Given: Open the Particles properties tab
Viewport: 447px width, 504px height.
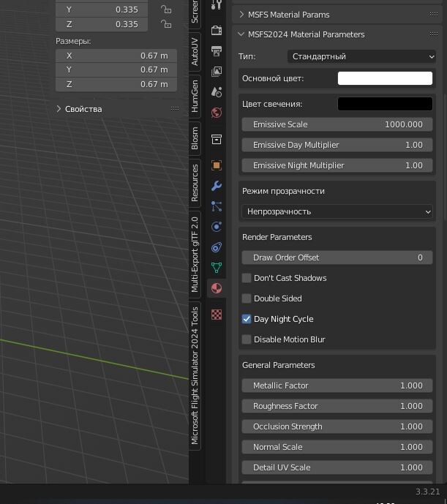Looking at the screenshot, I should 217,206.
